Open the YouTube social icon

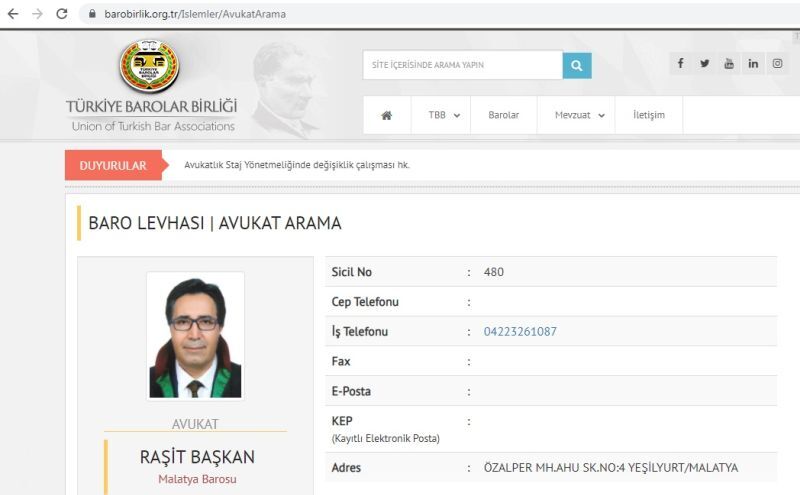click(x=729, y=63)
